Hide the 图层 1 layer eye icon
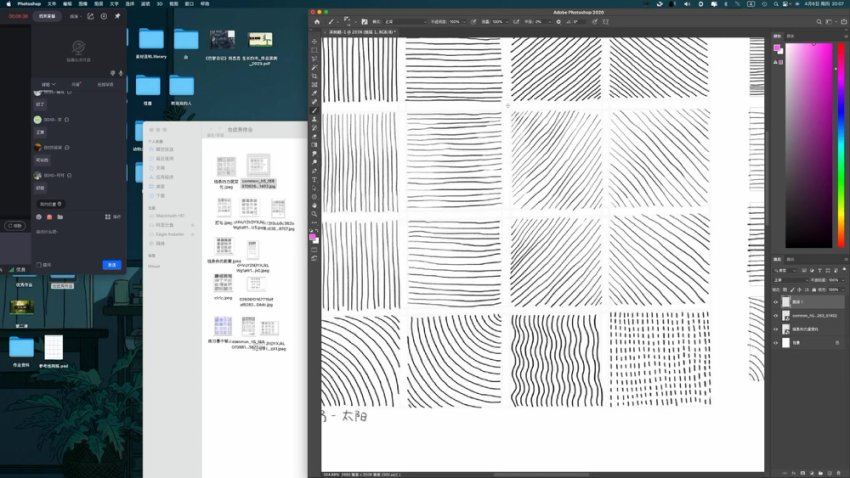850x478 pixels. point(776,302)
